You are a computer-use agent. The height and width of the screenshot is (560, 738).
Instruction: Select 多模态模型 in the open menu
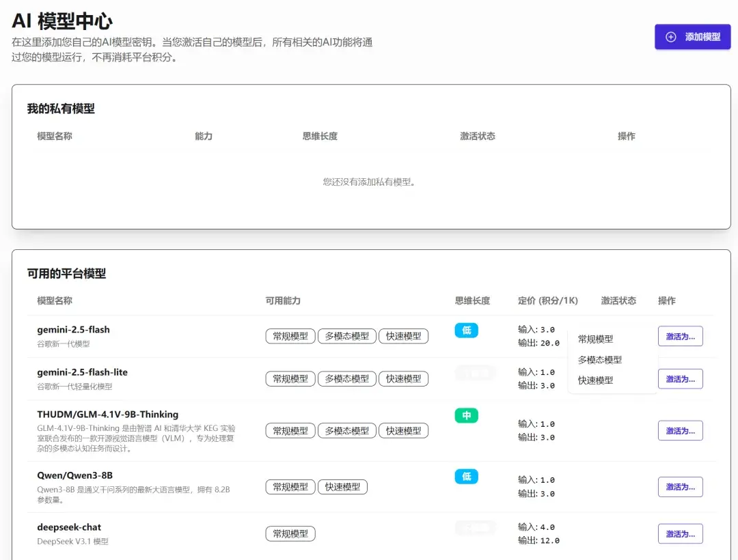click(x=599, y=359)
